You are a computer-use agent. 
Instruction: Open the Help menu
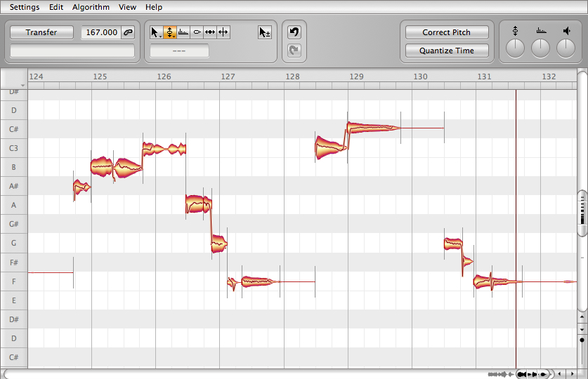154,7
